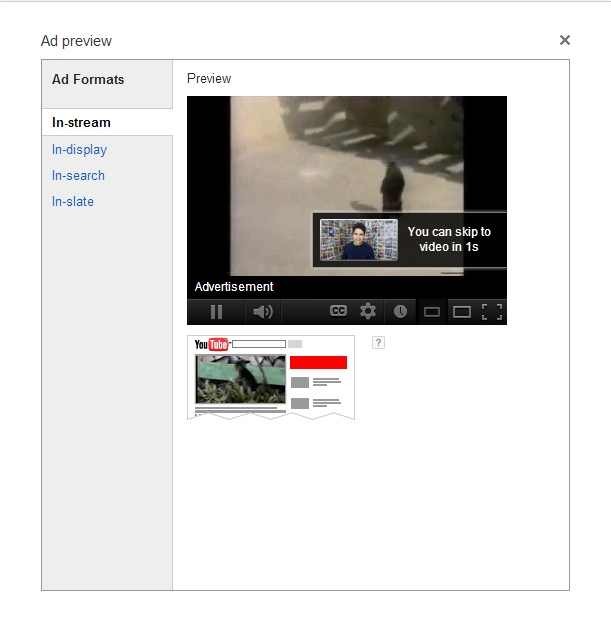Viewport: 611px width, 621px height.
Task: Toggle closed captions with CC icon
Action: click(338, 311)
